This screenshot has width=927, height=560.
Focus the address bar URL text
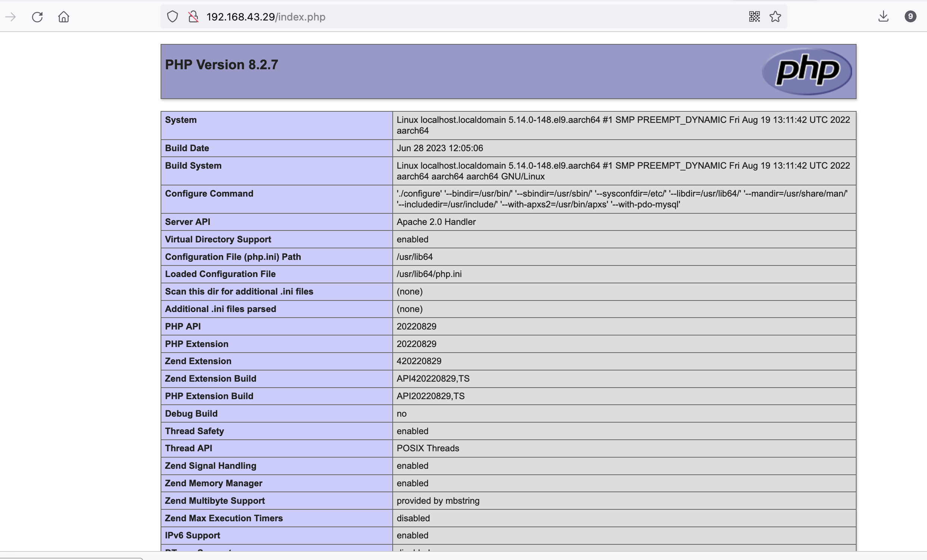[x=266, y=17]
